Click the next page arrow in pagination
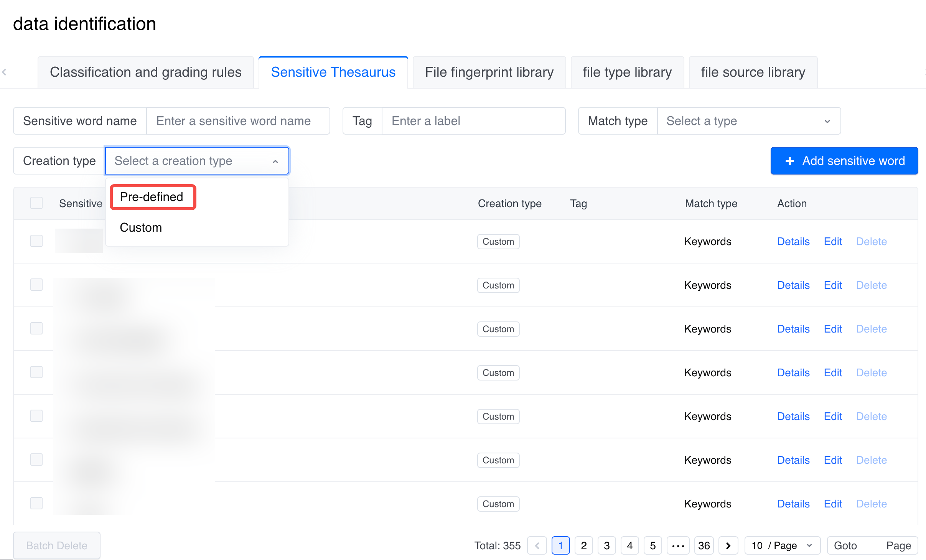The height and width of the screenshot is (560, 926). (x=728, y=545)
